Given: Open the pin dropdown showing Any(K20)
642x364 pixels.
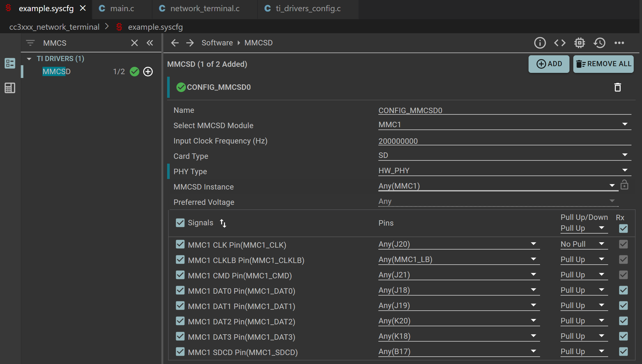Looking at the screenshot, I should pos(459,321).
